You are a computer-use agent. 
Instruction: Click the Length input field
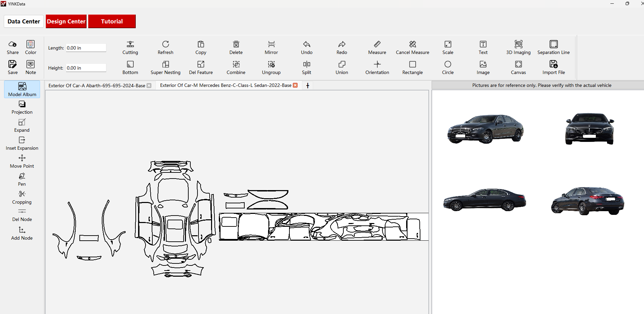pos(86,48)
